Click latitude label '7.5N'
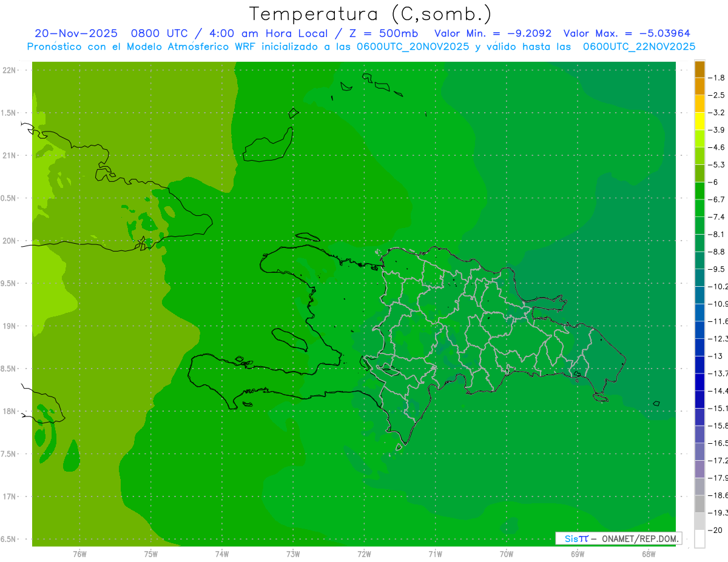This screenshot has width=728, height=562. tap(8, 455)
